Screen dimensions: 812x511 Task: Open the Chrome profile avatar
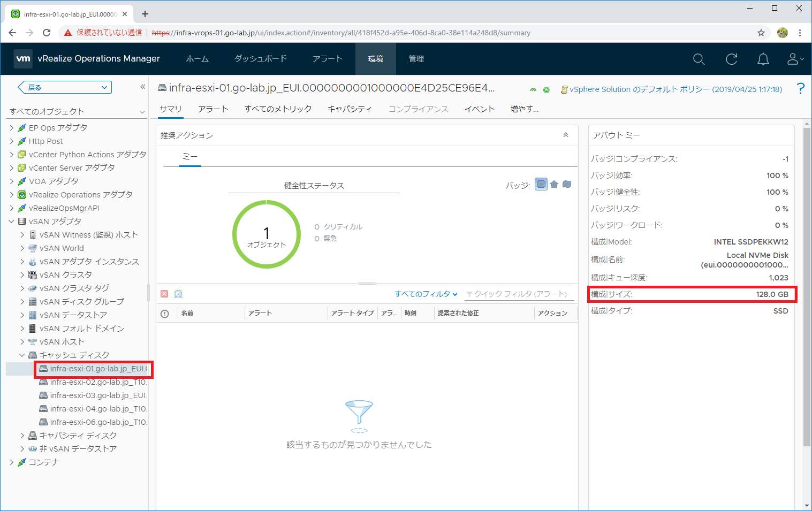[x=783, y=33]
